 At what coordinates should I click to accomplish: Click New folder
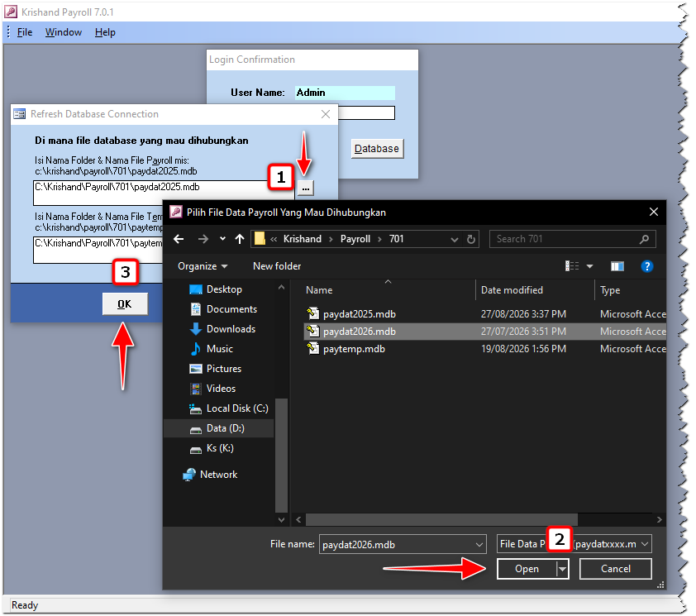[277, 266]
